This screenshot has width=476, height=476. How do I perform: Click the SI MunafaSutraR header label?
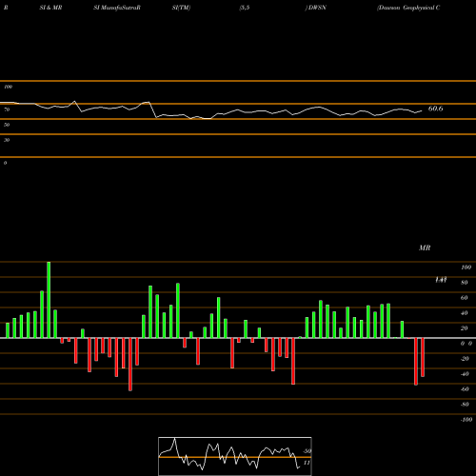coord(117,8)
